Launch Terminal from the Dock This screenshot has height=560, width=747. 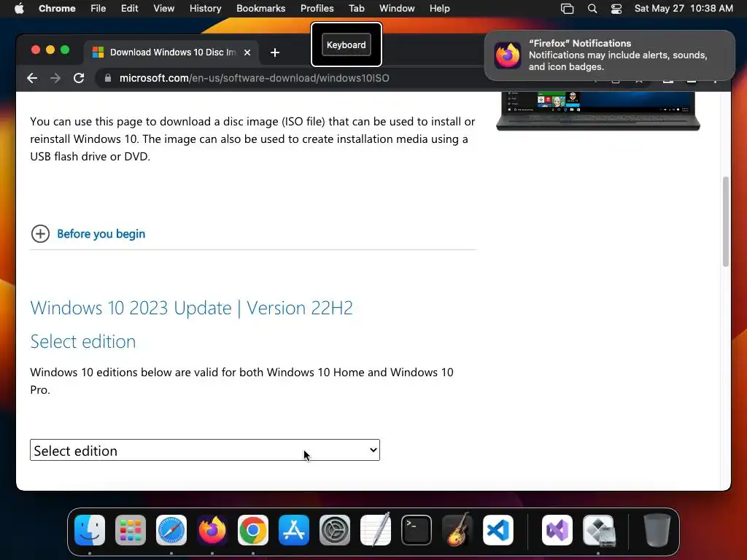point(417,529)
